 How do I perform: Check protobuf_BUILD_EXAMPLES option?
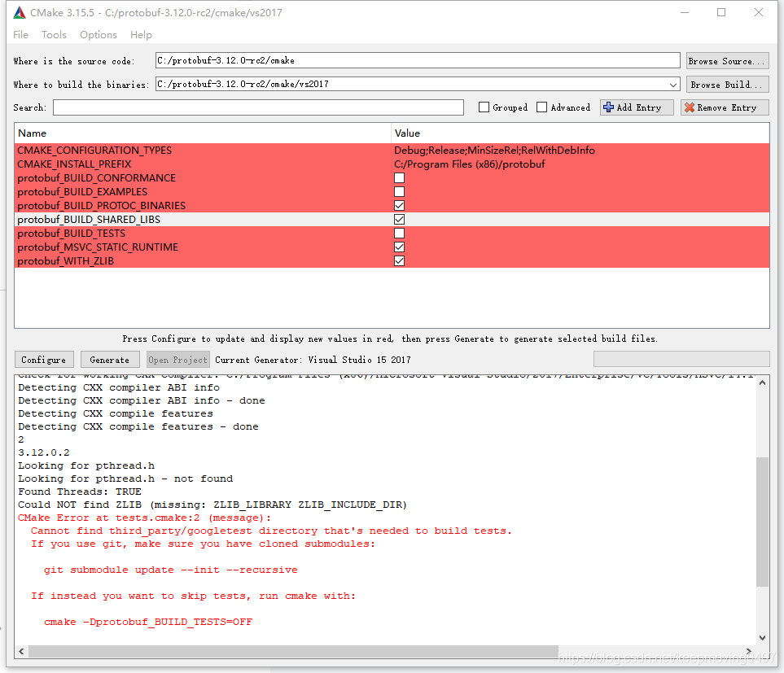400,192
